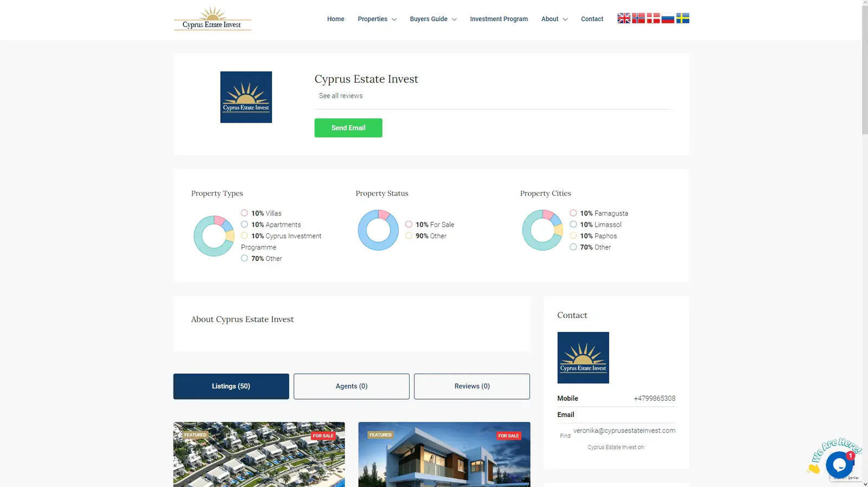The width and height of the screenshot is (868, 487).
Task: Select the Listings (50) tab
Action: (231, 386)
